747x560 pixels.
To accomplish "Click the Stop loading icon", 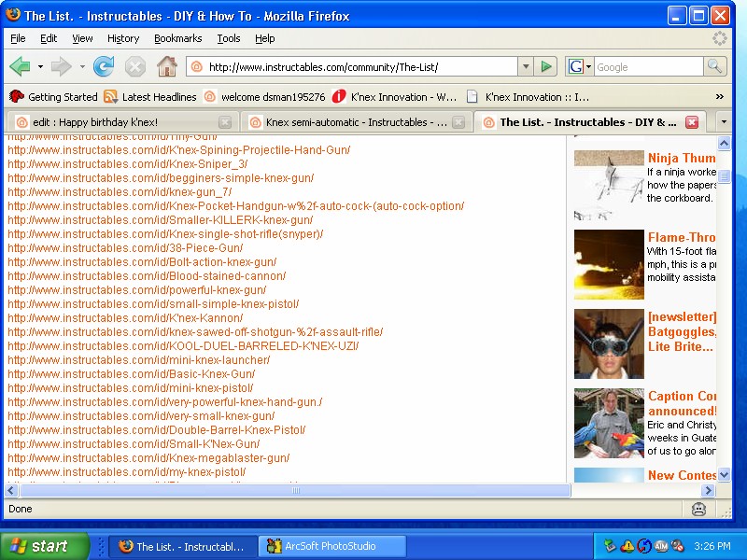I will point(134,66).
